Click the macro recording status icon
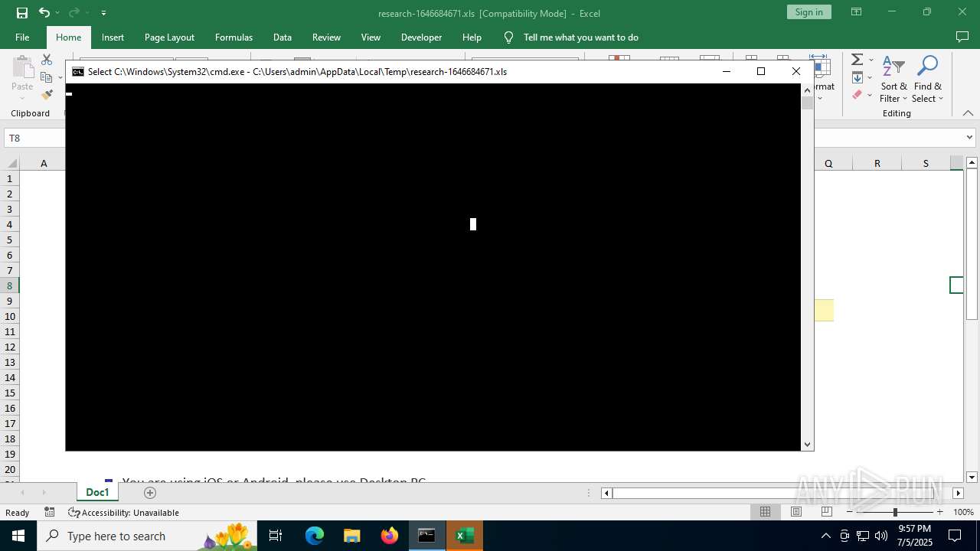This screenshot has height=551, width=980. [x=49, y=512]
